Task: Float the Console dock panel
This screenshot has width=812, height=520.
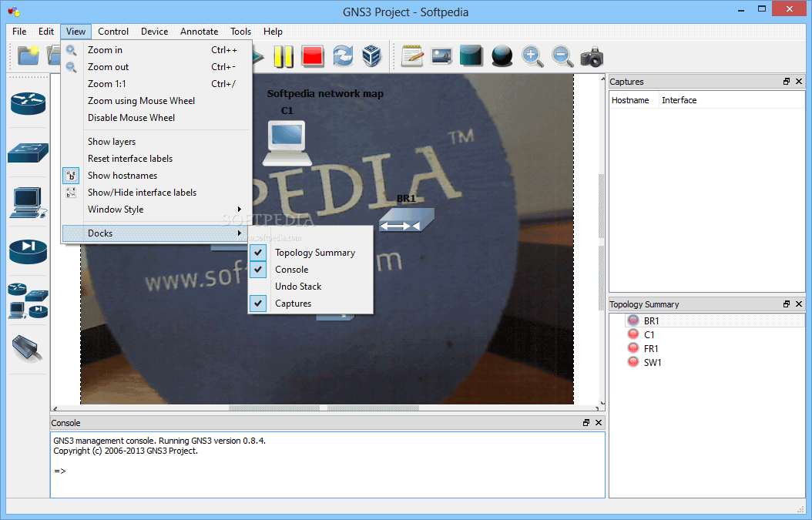Action: pos(586,423)
